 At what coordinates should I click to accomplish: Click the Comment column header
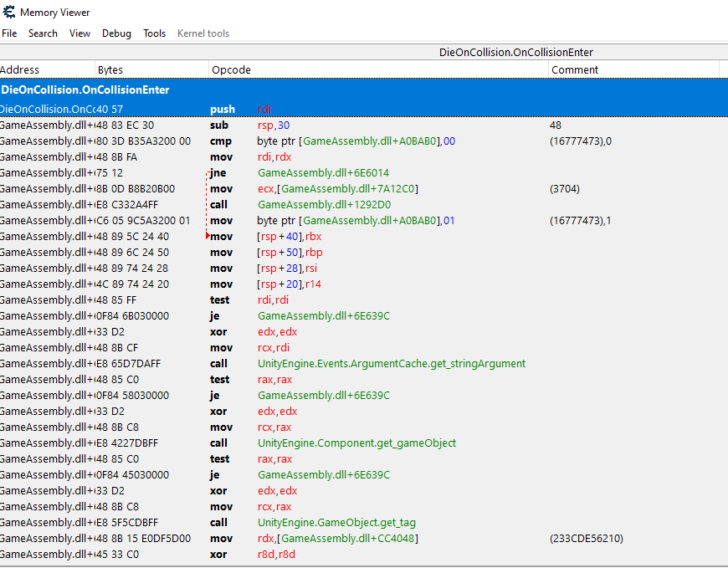[574, 70]
